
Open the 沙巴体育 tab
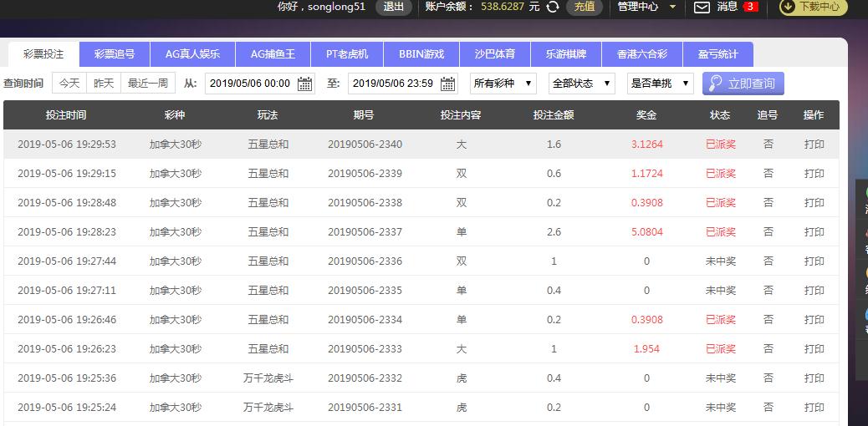pos(495,54)
